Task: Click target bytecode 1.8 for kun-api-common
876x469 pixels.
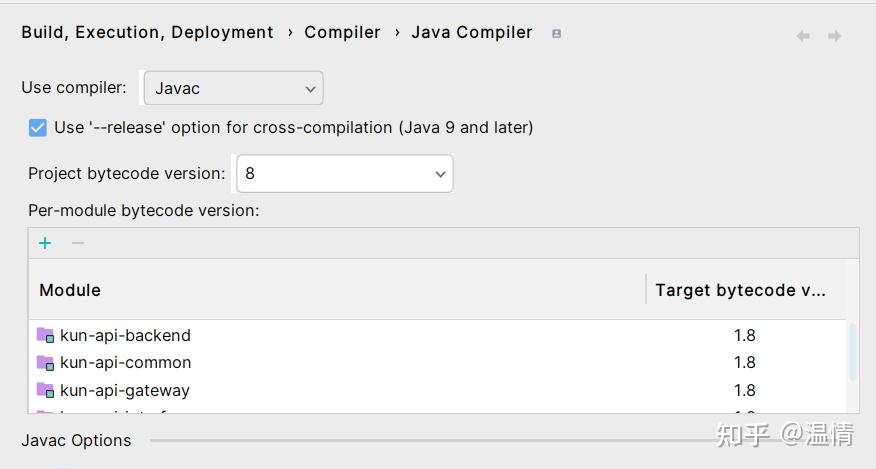Action: (x=744, y=362)
